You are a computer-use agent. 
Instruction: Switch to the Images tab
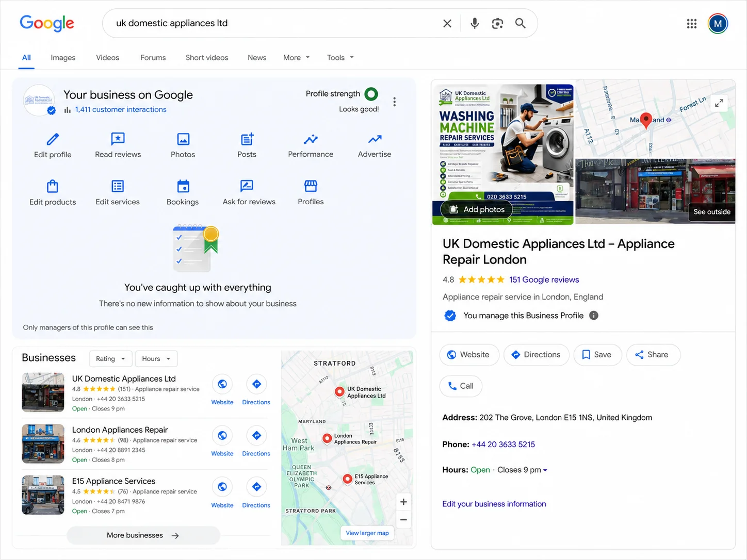(x=63, y=58)
